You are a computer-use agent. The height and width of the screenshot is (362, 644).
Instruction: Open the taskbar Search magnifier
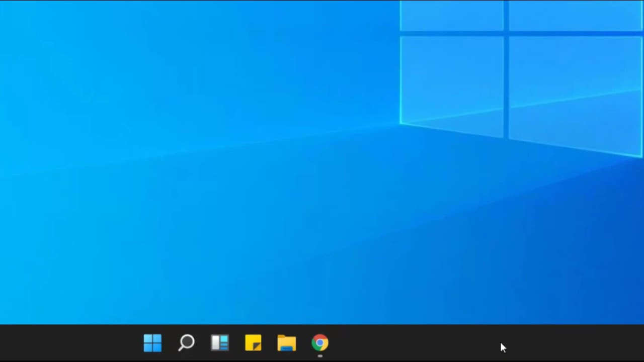(186, 343)
